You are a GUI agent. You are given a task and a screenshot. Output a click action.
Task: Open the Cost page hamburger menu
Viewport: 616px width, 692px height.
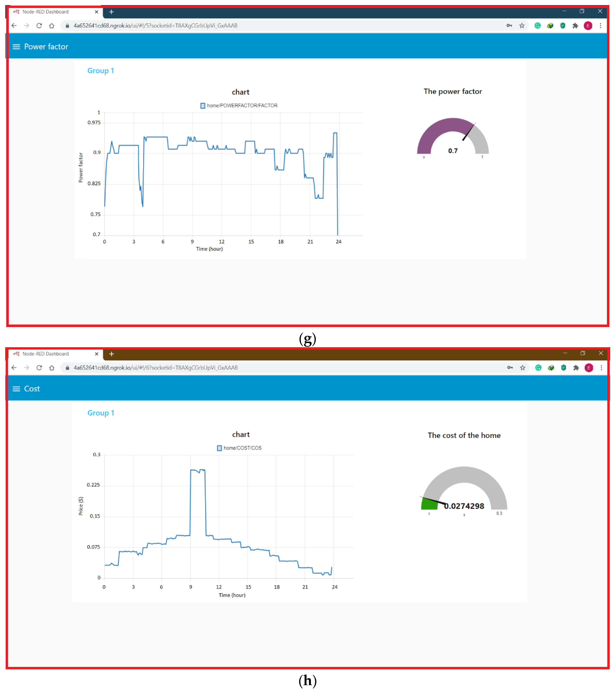(x=16, y=389)
